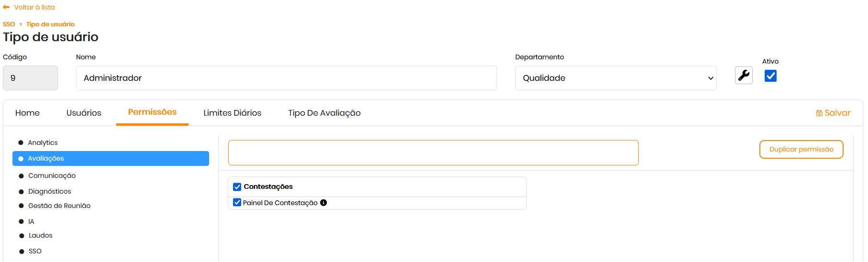The width and height of the screenshot is (868, 262).
Task: Open the Limites Diários tab
Action: point(232,113)
